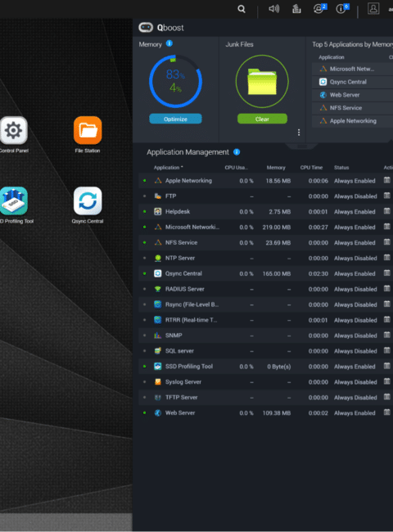Open background tasks icon in top bar
The image size is (393, 532).
pos(296,9)
